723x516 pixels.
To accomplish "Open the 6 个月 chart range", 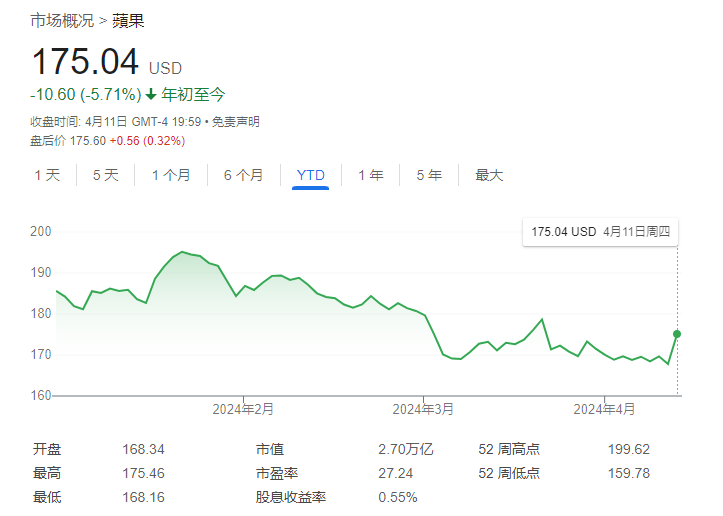I will [x=243, y=175].
